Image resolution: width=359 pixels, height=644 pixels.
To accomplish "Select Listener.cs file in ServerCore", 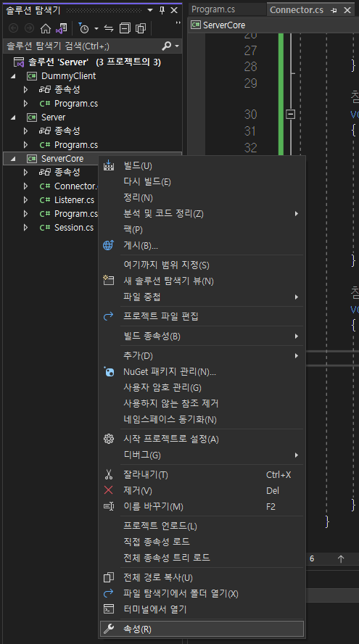I will (74, 200).
